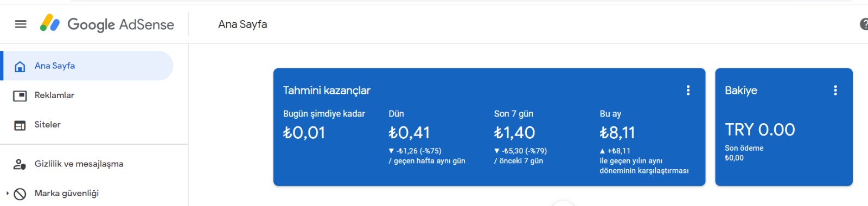Click the Google AdSense logo
The image size is (868, 206).
(107, 24)
